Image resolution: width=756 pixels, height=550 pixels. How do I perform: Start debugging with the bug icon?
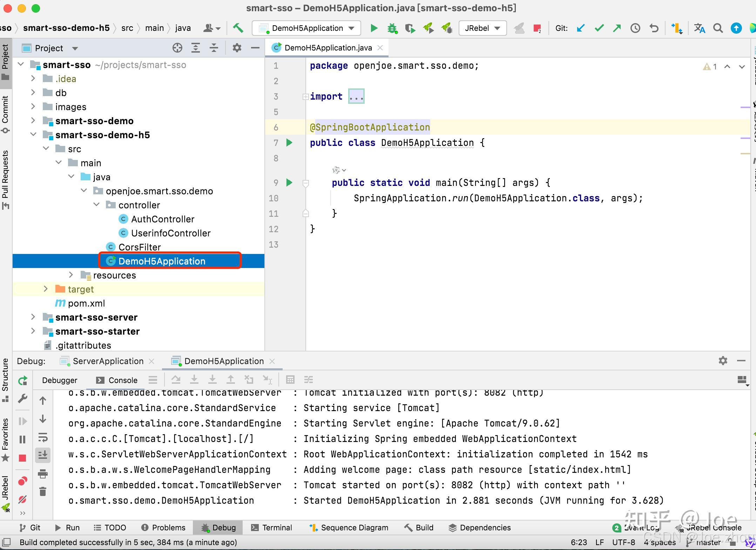[x=392, y=28]
